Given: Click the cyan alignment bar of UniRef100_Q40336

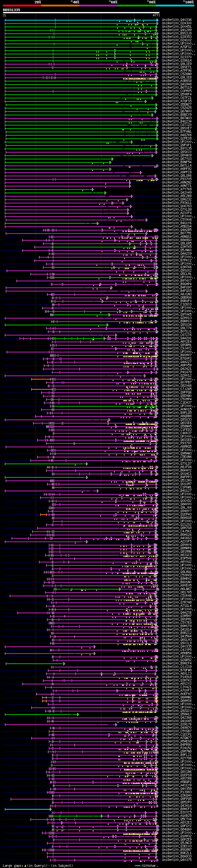Looking at the screenshot, I should click(82, 20).
